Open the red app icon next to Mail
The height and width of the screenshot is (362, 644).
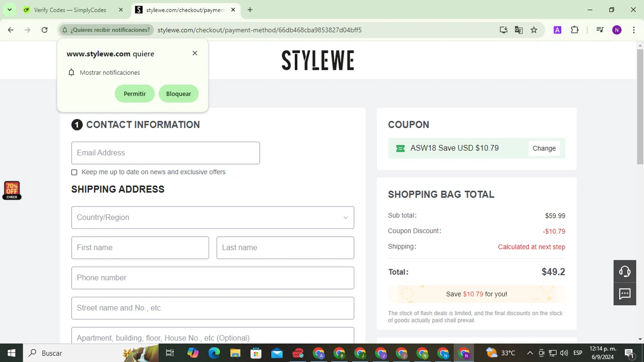[x=298, y=353]
